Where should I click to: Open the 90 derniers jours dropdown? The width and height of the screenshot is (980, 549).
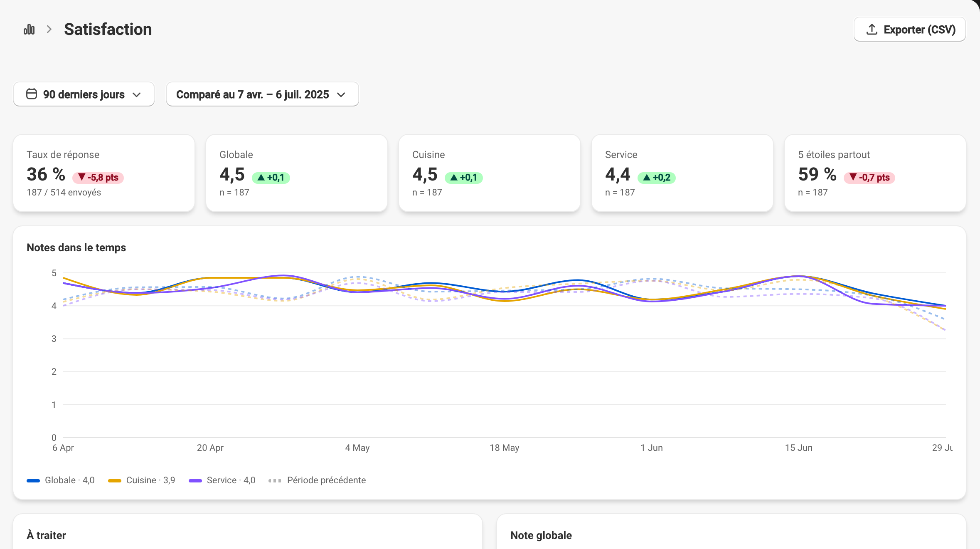84,94
